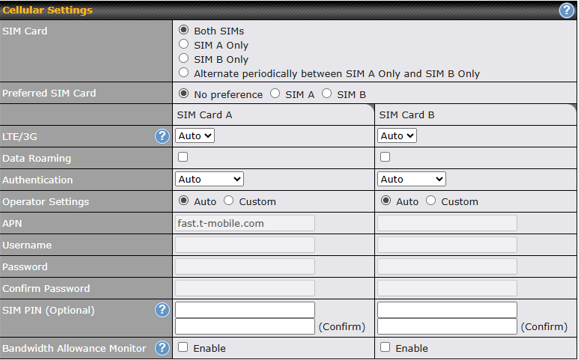Click the Operator Settings row label
The height and width of the screenshot is (360, 579).
click(x=46, y=202)
